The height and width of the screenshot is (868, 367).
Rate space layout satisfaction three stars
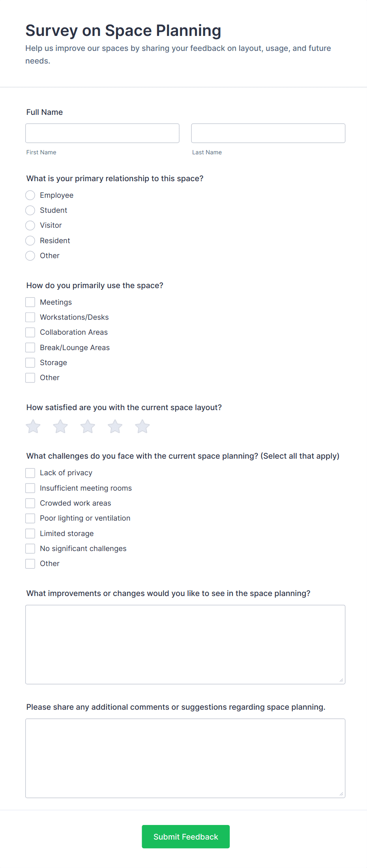[87, 426]
